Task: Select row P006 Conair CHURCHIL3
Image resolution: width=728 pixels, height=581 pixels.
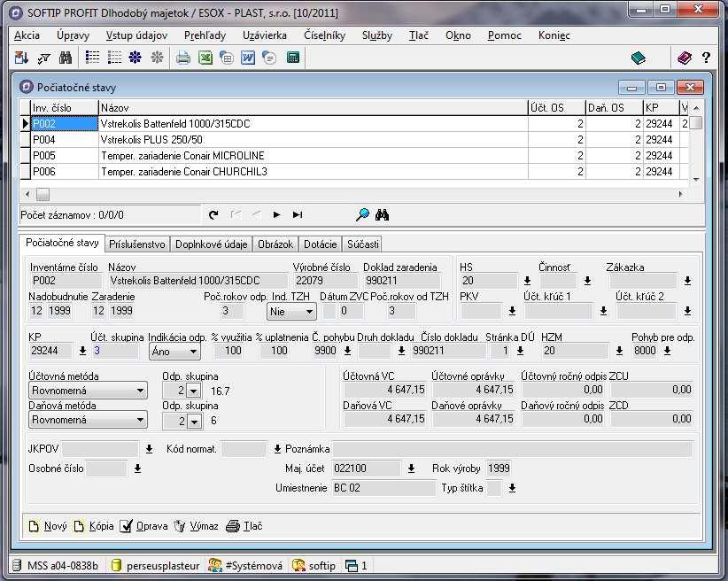Action: pyautogui.click(x=352, y=171)
